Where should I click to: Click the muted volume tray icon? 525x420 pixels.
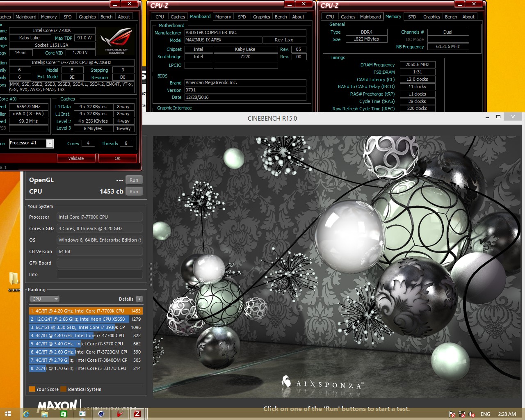pyautogui.click(x=472, y=414)
